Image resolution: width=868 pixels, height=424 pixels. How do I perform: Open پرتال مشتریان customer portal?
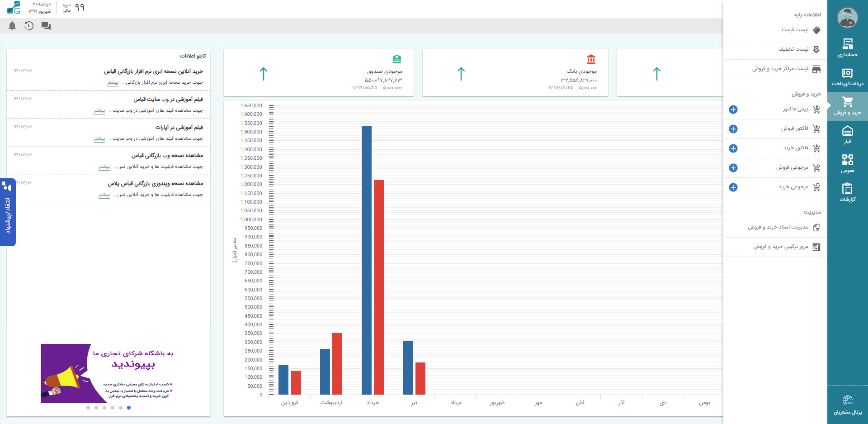[x=847, y=405]
